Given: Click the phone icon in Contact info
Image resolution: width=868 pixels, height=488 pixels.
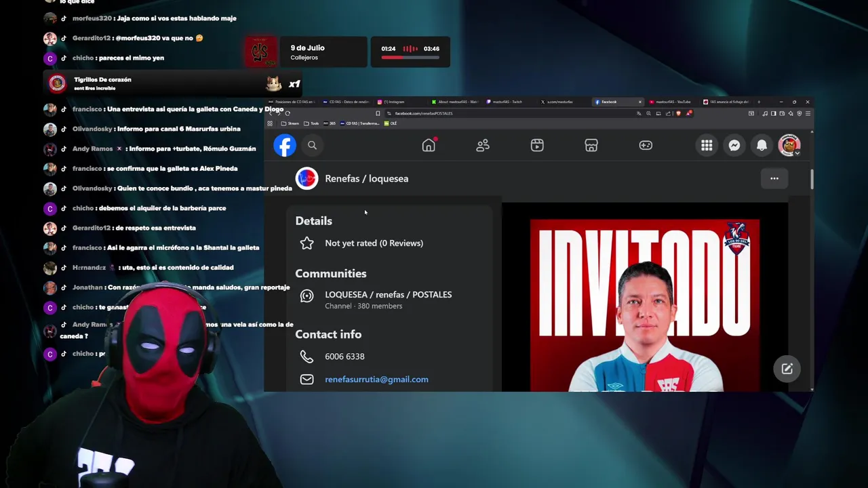Looking at the screenshot, I should coord(307,357).
